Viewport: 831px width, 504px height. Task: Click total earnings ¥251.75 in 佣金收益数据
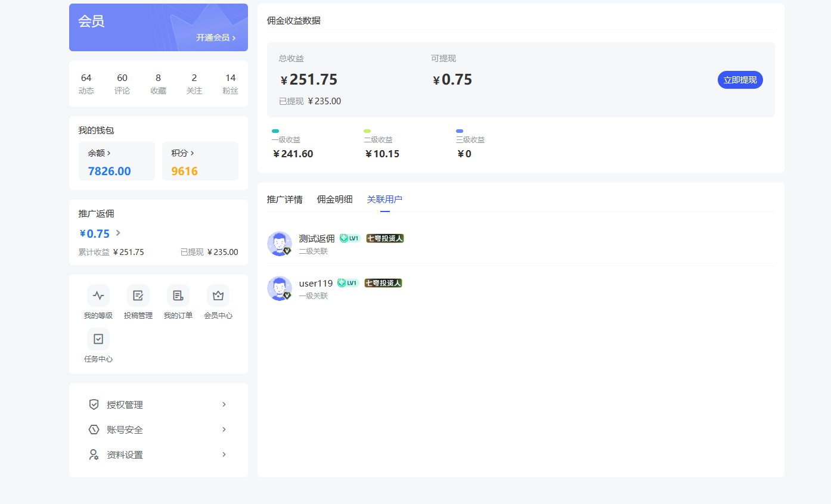[x=308, y=79]
